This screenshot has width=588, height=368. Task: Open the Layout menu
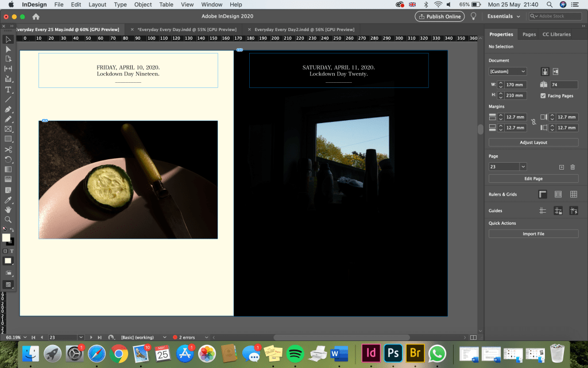pyautogui.click(x=97, y=5)
